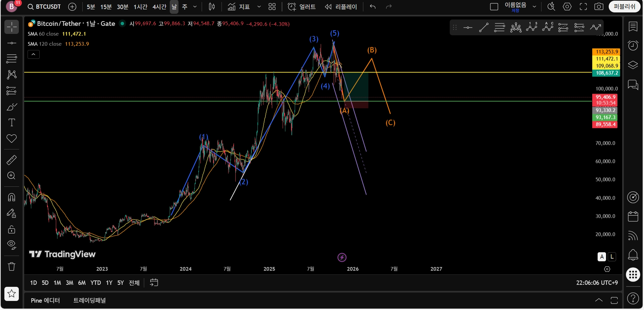The image size is (644, 310).
Task: Take a chart snapshot with camera icon
Action: click(x=599, y=7)
